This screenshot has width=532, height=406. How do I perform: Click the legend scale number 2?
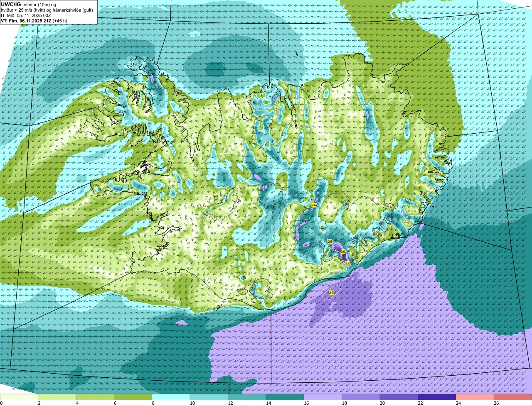point(39,403)
